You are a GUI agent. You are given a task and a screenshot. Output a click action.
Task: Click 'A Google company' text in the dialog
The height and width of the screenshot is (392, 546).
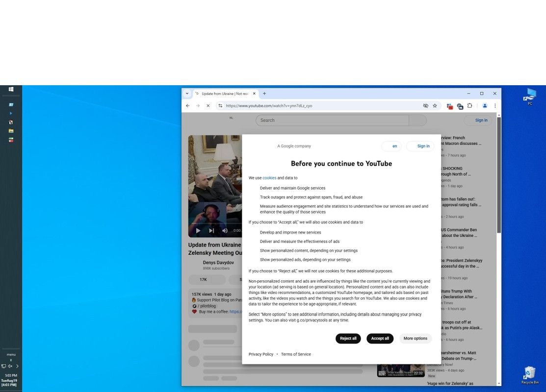tap(294, 146)
